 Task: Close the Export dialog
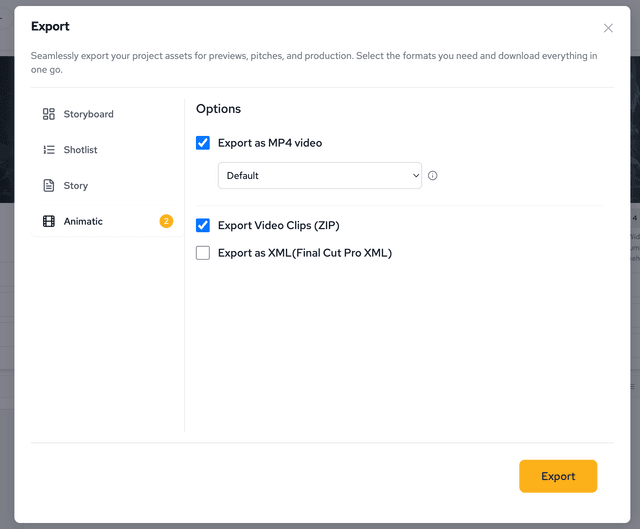point(608,28)
